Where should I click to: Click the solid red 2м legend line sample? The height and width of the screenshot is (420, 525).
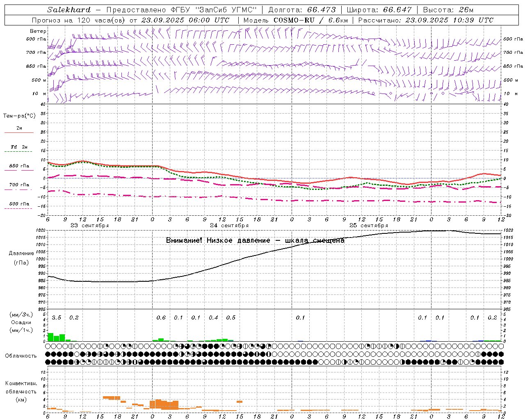pyautogui.click(x=19, y=132)
